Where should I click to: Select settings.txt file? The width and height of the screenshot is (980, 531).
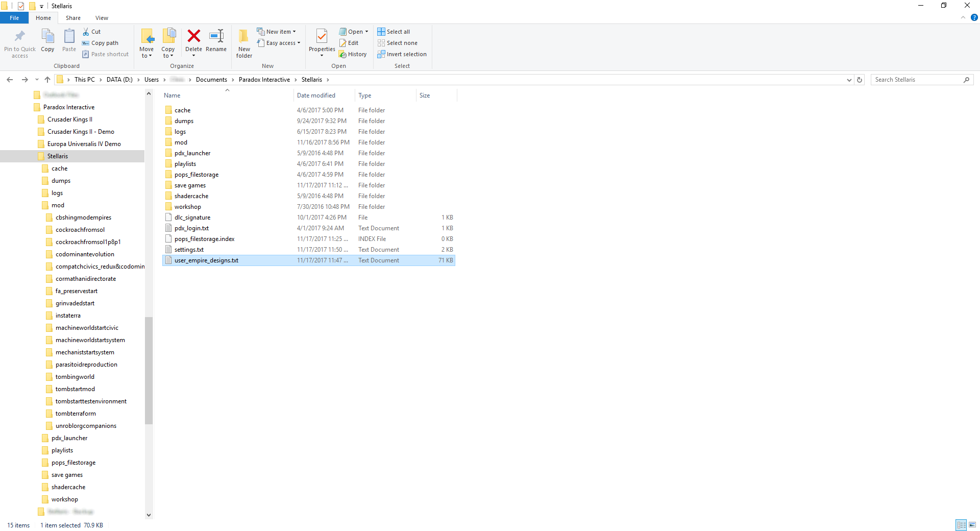click(x=308, y=250)
